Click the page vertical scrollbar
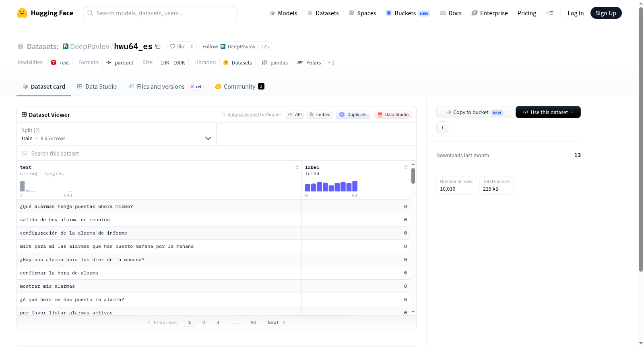The image size is (644, 347). click(x=641, y=139)
